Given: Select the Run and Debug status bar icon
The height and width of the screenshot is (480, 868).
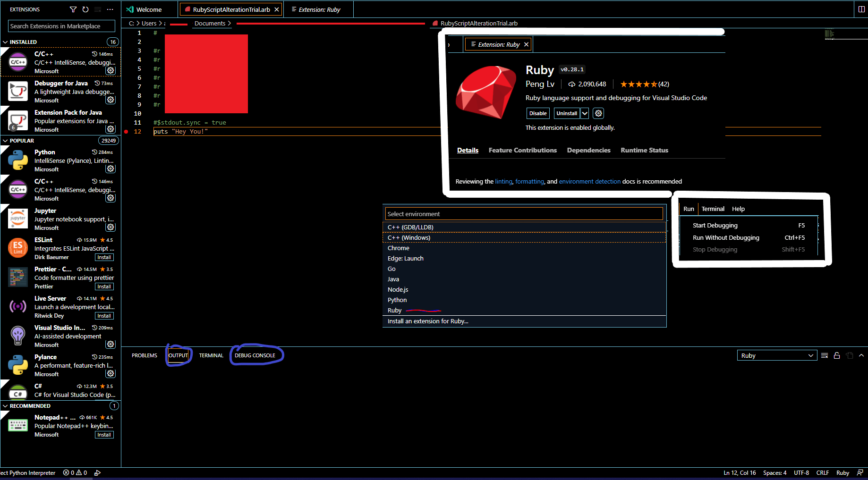Looking at the screenshot, I should tap(98, 472).
